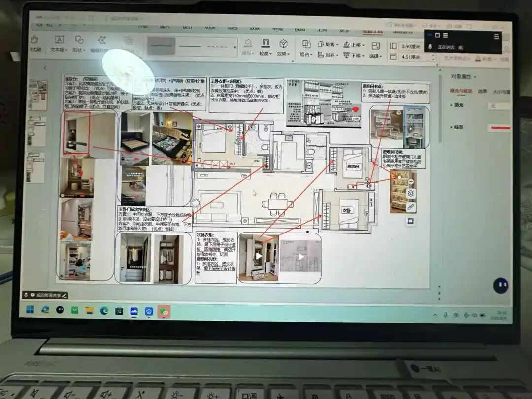The image size is (532, 399).
Task: Open File Explorer from the taskbar
Action: click(89, 310)
